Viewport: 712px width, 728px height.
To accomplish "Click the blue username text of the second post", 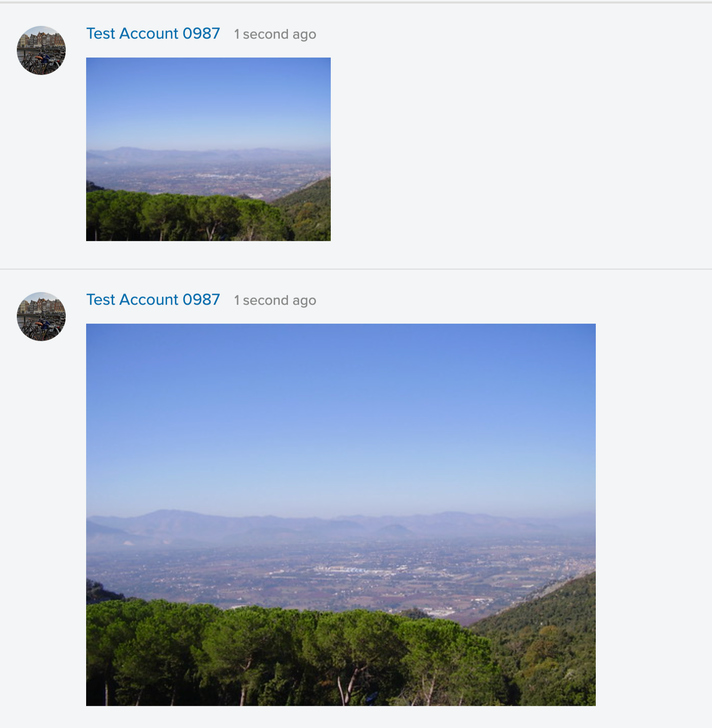I will (x=152, y=300).
